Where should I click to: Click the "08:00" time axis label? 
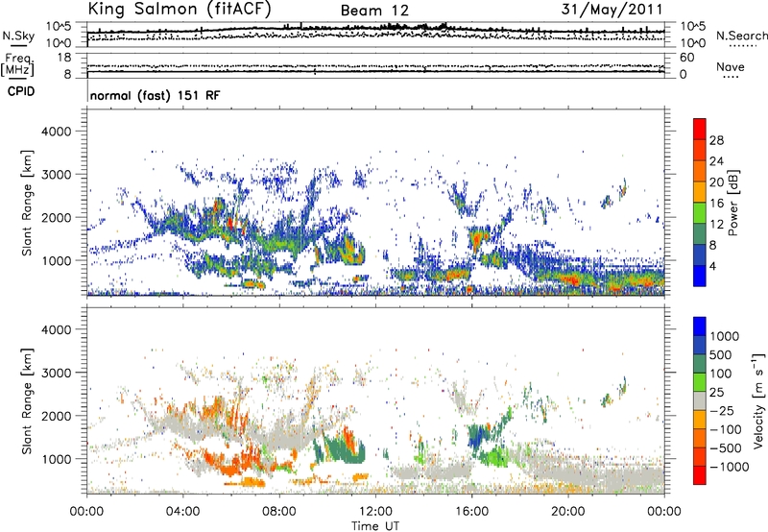(x=279, y=512)
